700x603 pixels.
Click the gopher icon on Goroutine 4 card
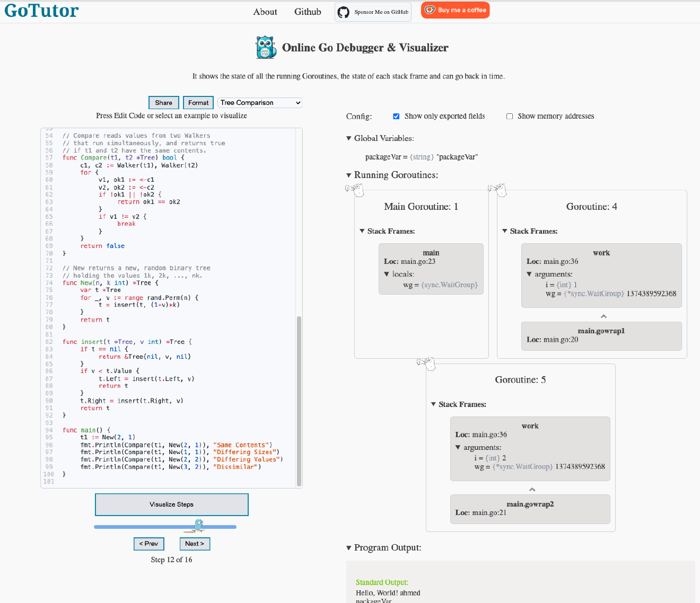click(x=497, y=189)
